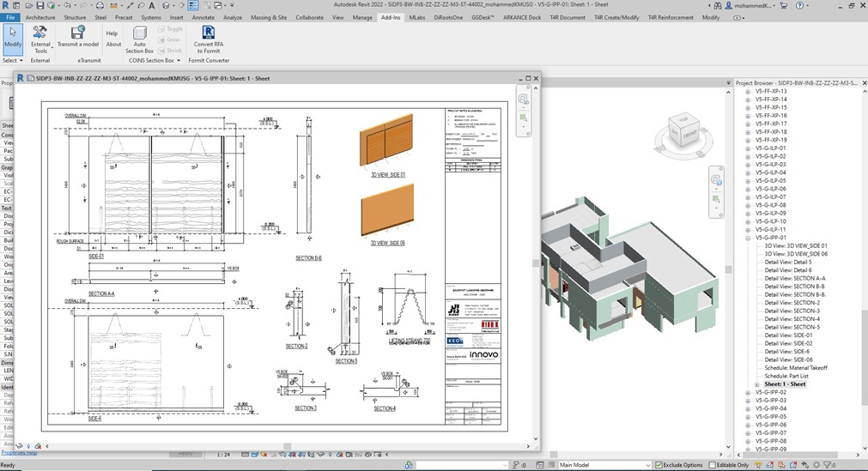Image resolution: width=868 pixels, height=471 pixels.
Task: Open the steering wheel in 3D view navigation bar
Action: pyautogui.click(x=715, y=178)
